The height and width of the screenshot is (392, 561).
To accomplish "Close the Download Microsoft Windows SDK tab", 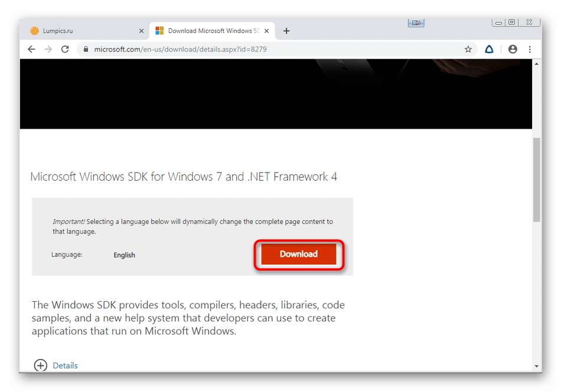I will tap(266, 31).
